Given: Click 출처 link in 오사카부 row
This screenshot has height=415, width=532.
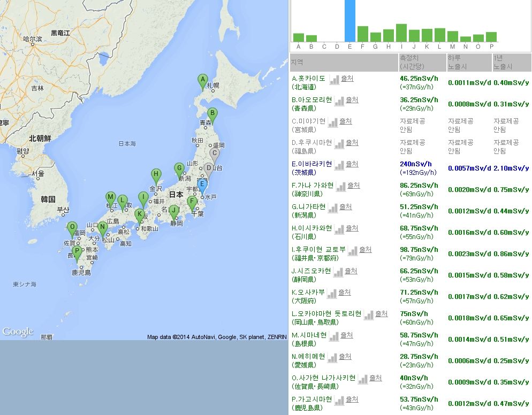Looking at the screenshot, I should tap(345, 293).
